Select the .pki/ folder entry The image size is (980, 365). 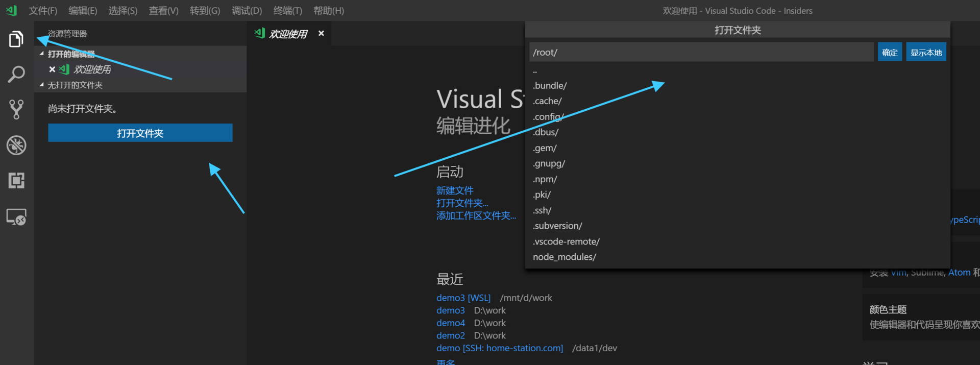point(738,194)
